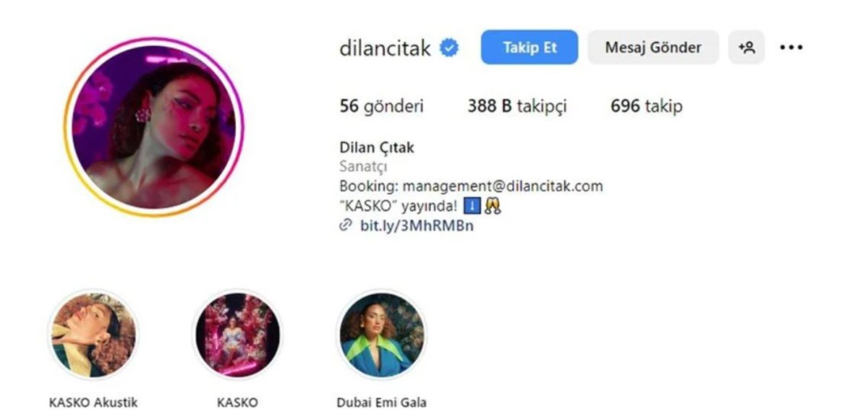Click the 56 gönderi posts count

click(x=382, y=107)
